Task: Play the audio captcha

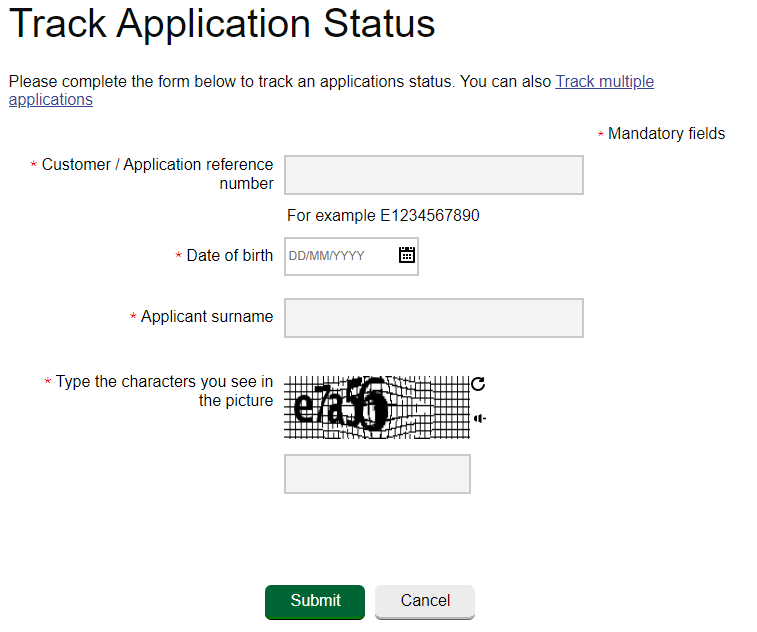Action: [x=480, y=418]
